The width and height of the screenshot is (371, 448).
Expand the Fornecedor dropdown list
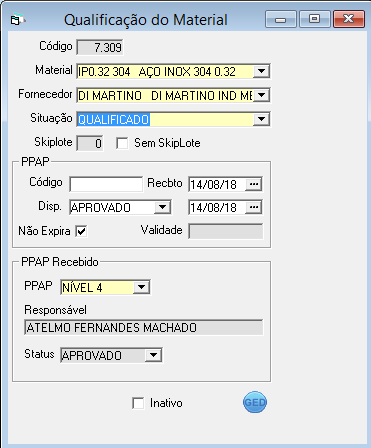pos(261,95)
